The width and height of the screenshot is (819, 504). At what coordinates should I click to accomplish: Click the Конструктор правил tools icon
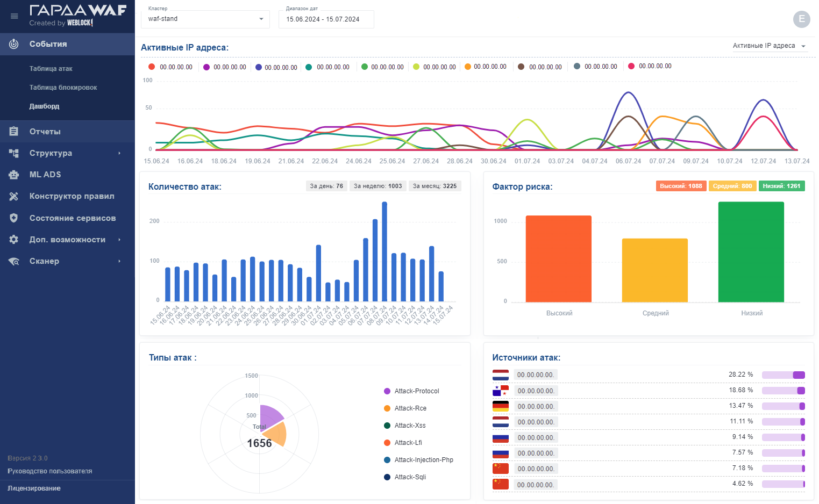pos(14,196)
